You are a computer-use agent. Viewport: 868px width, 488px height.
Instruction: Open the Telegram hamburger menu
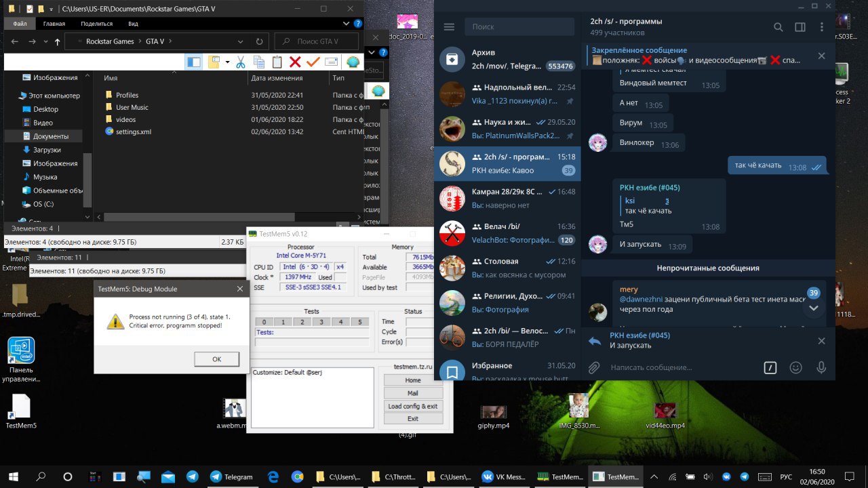[448, 27]
